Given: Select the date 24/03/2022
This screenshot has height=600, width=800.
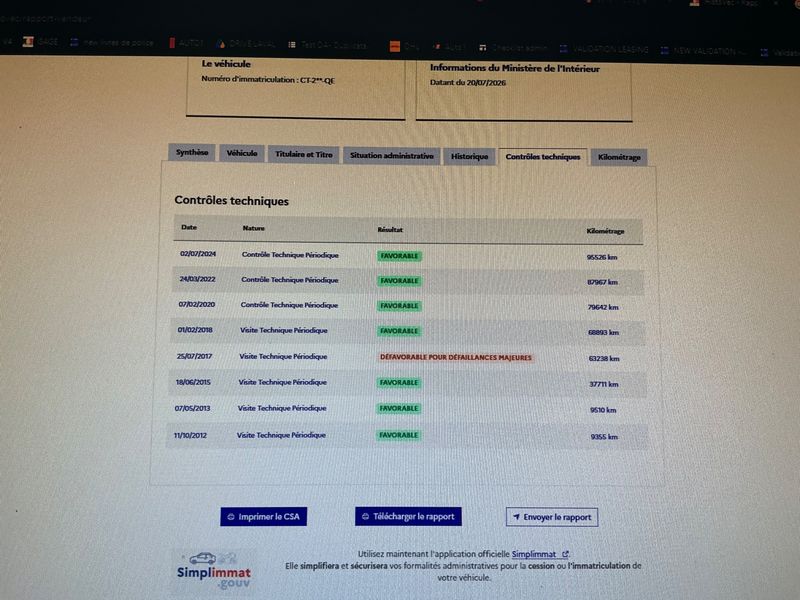Looking at the screenshot, I should 197,279.
